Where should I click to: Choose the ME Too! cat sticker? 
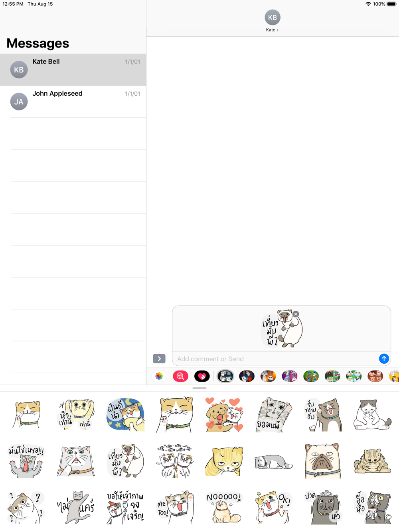[x=175, y=507]
